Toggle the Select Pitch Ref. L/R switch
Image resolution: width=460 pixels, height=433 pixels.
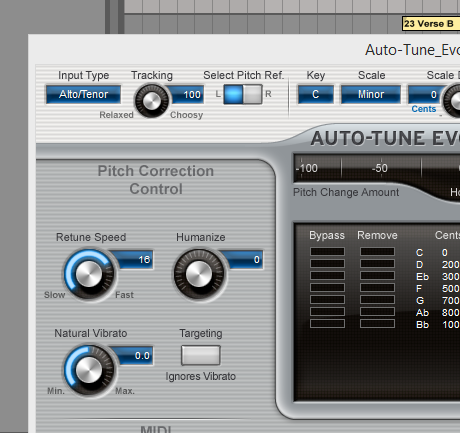(243, 94)
